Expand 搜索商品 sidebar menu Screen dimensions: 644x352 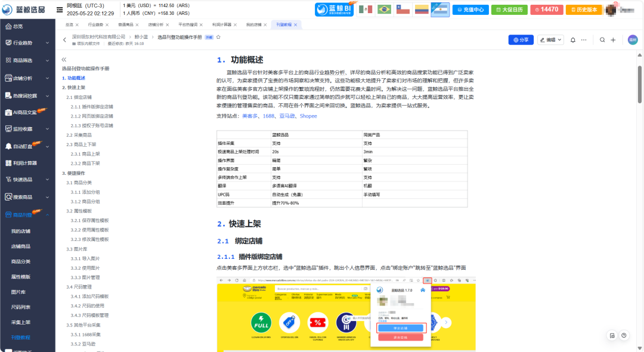pyautogui.click(x=27, y=197)
